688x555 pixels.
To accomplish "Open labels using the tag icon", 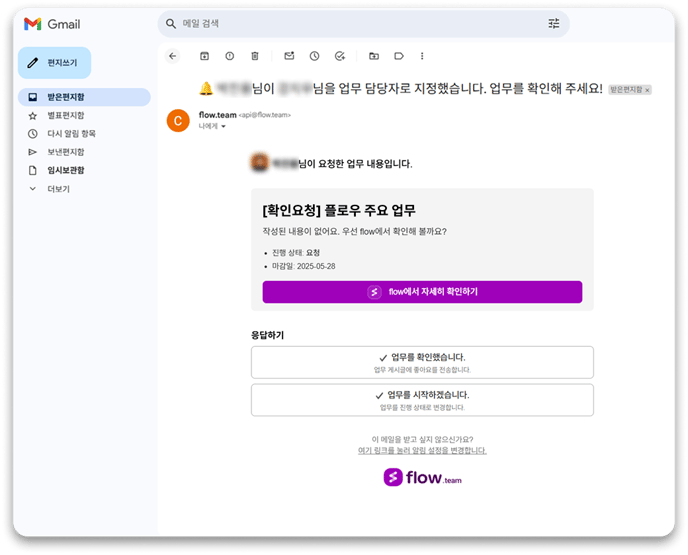I will pos(399,56).
